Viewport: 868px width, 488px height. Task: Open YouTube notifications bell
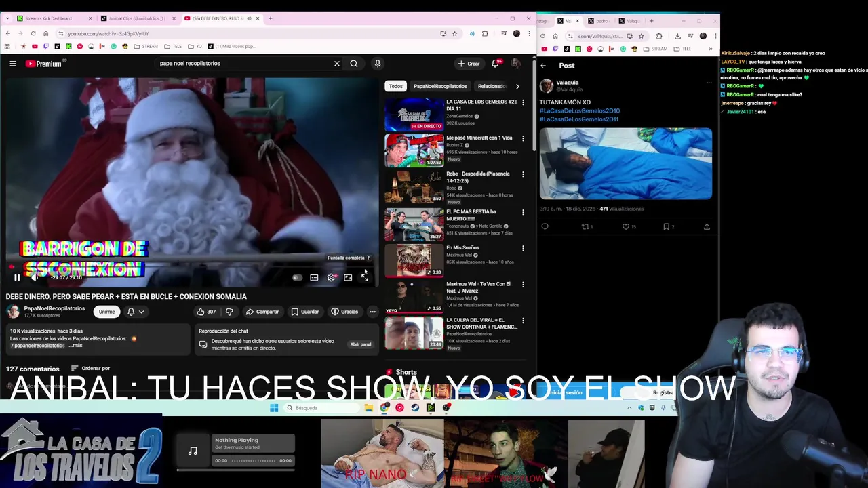pos(496,64)
